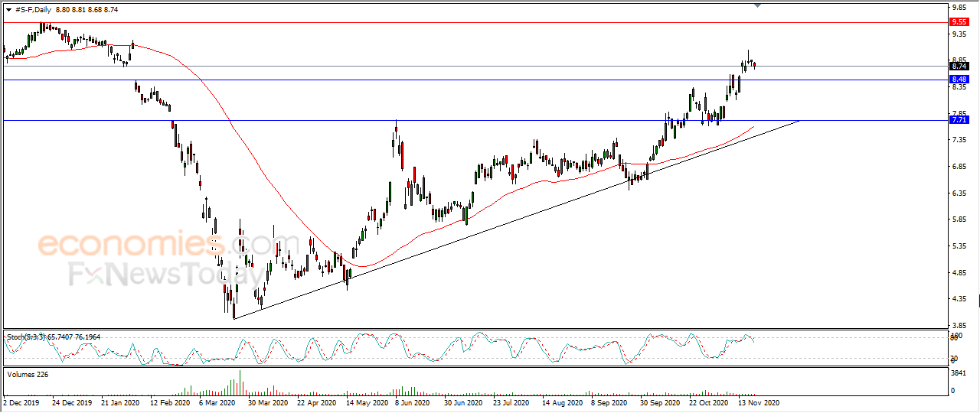Image resolution: width=980 pixels, height=413 pixels.
Task: Click the 2 Dec 2019 date label
Action: [x=21, y=402]
